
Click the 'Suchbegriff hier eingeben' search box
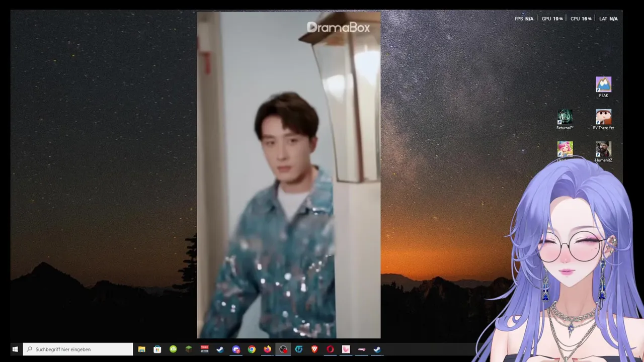tap(78, 349)
